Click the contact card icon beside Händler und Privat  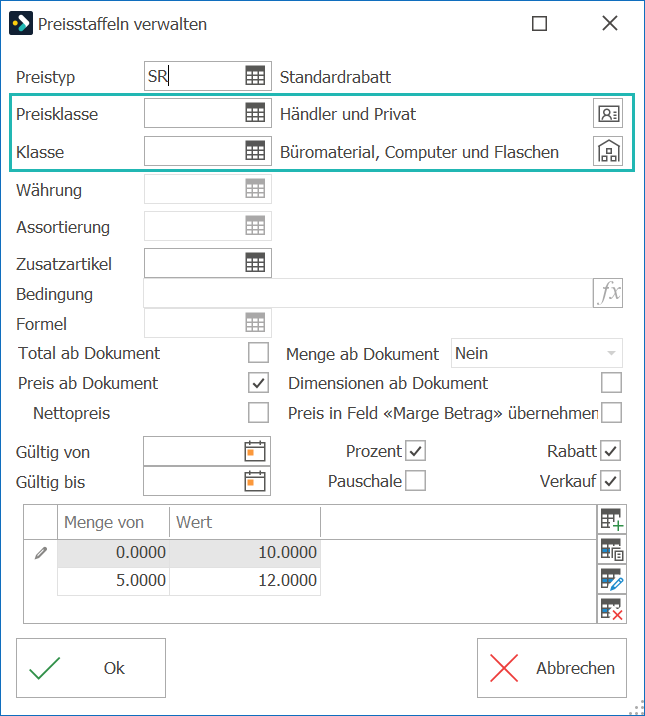608,113
